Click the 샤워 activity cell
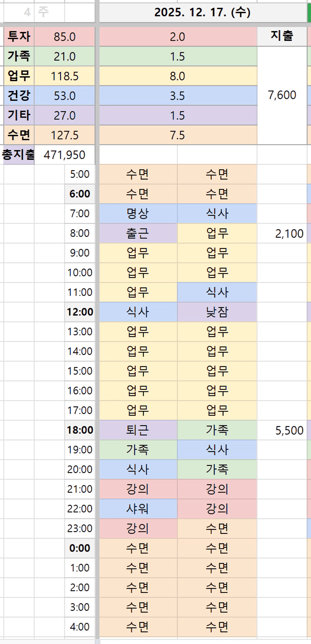Viewport: 311px width, 644px height. 138,509
